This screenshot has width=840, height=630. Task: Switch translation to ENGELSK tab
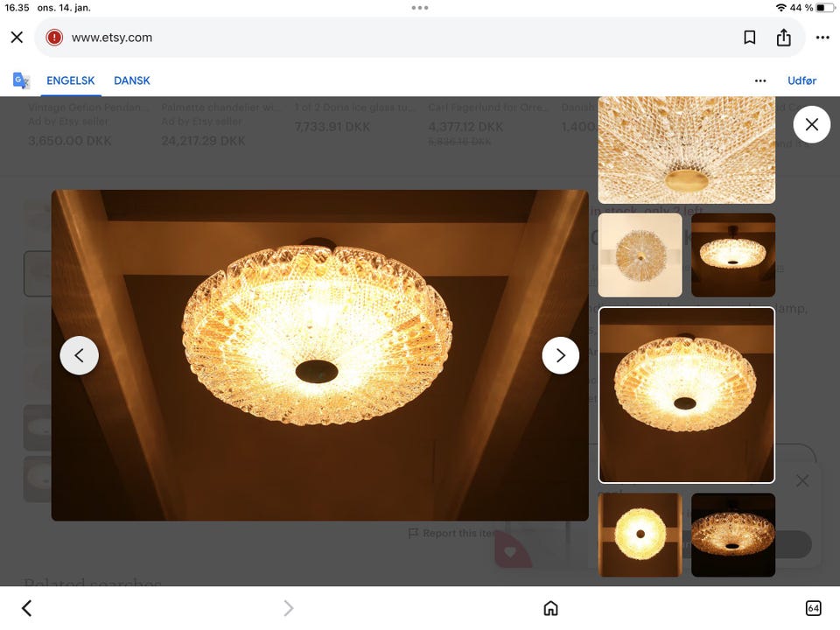pyautogui.click(x=71, y=80)
